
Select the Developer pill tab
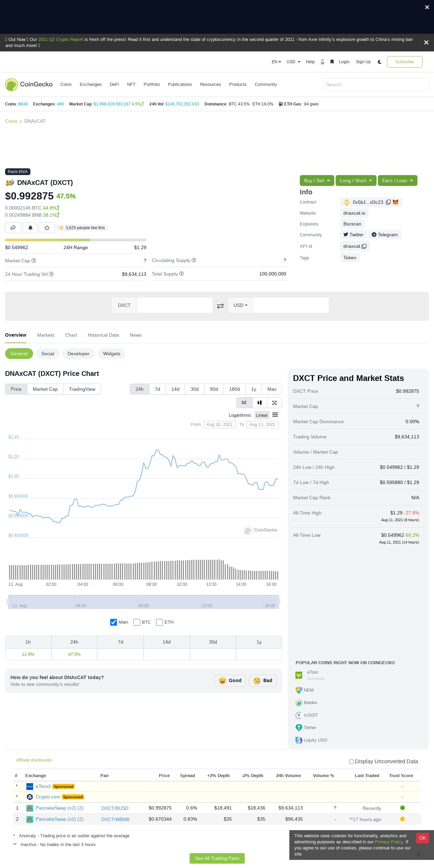[78, 354]
